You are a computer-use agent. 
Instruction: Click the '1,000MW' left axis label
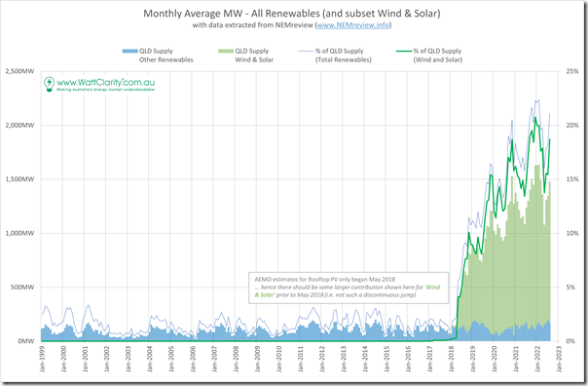[19, 233]
